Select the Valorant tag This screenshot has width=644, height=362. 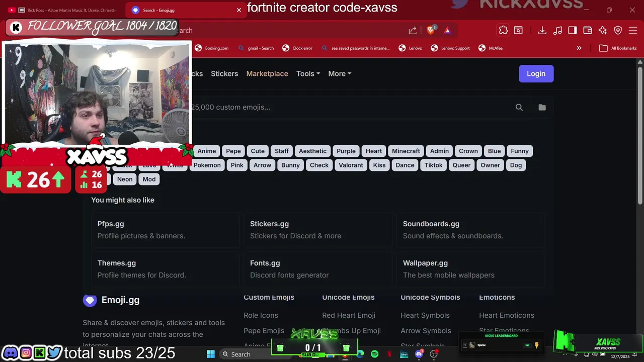(351, 165)
